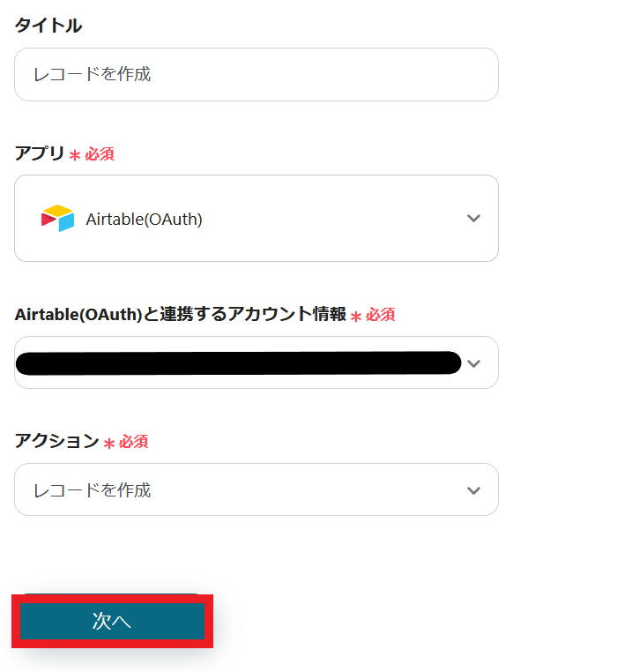Screen dimensions: 617x672
Task: Select the Airtable(OAuth) app text
Action: click(x=144, y=220)
